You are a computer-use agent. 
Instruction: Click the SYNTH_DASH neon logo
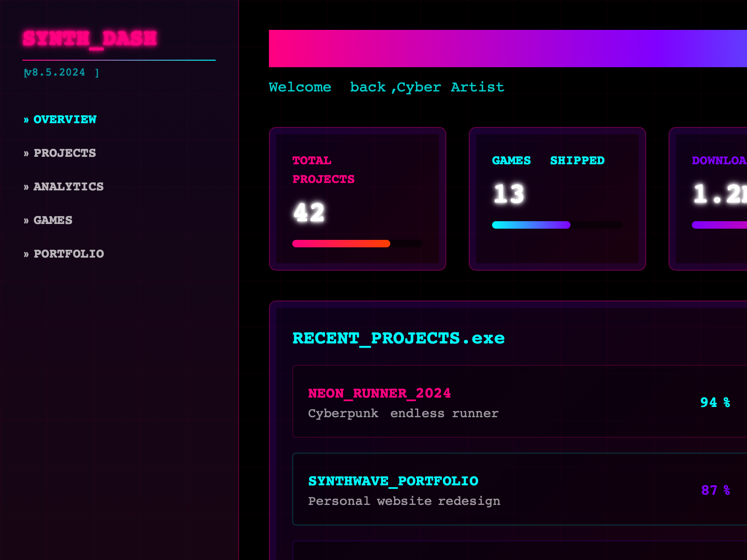coord(90,38)
